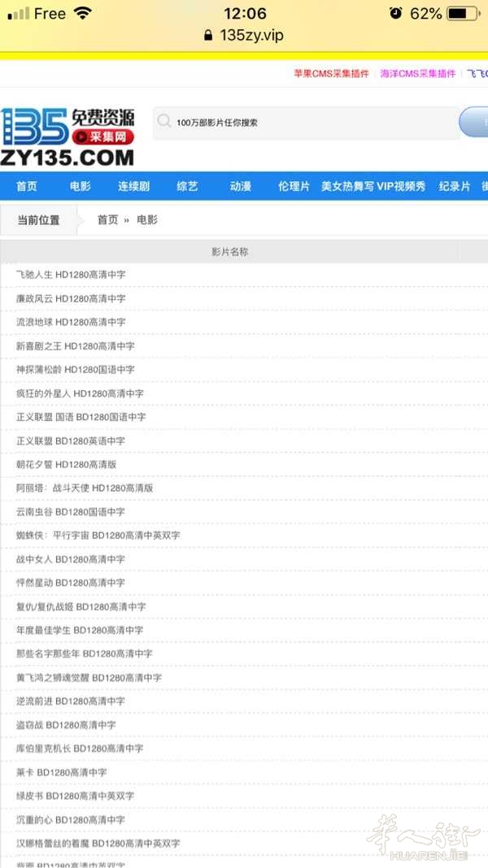Open 蜘蛛侠：平行宇宙 BD1280高清中英双字
The width and height of the screenshot is (488, 868).
pyautogui.click(x=98, y=536)
